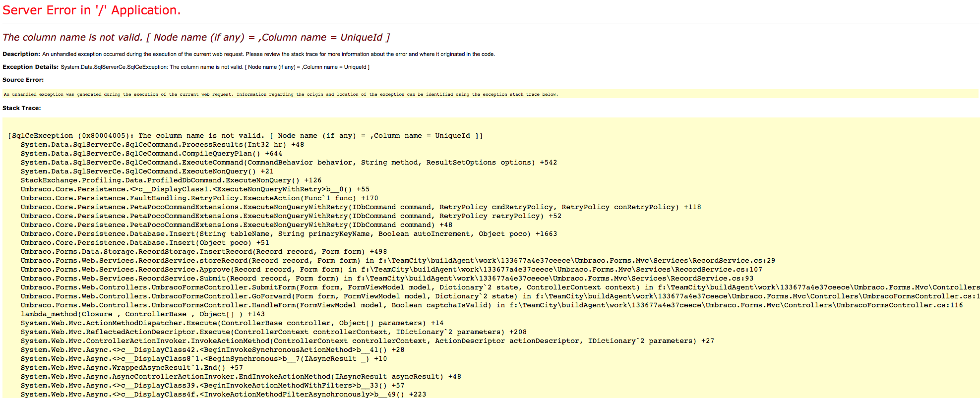Select the StackExchange ProfiledDbCommand.ExecuteNonQuery() +126 line

(171, 180)
